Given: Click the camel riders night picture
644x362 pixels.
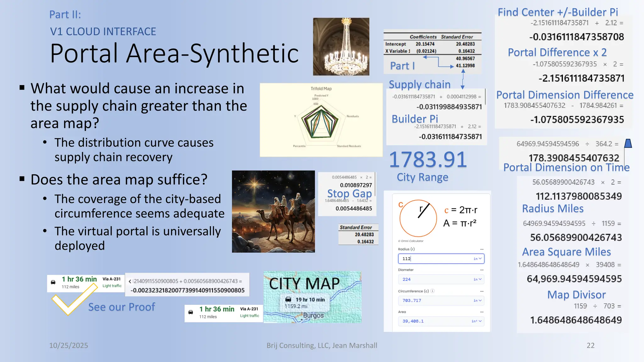Looking at the screenshot, I should [273, 211].
